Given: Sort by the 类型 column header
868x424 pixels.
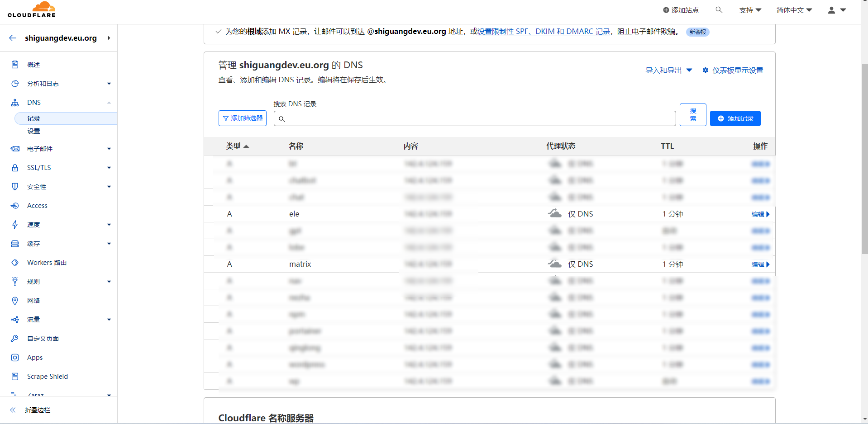Looking at the screenshot, I should [238, 146].
